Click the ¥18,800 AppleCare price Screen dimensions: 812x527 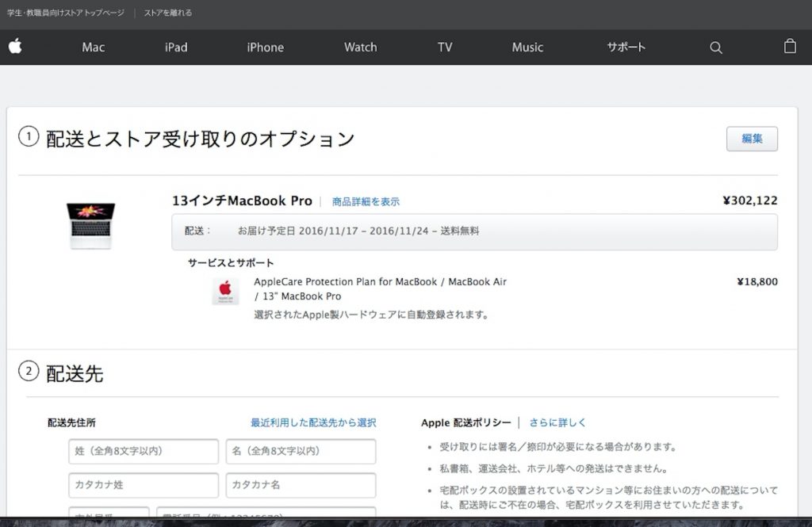click(x=757, y=281)
